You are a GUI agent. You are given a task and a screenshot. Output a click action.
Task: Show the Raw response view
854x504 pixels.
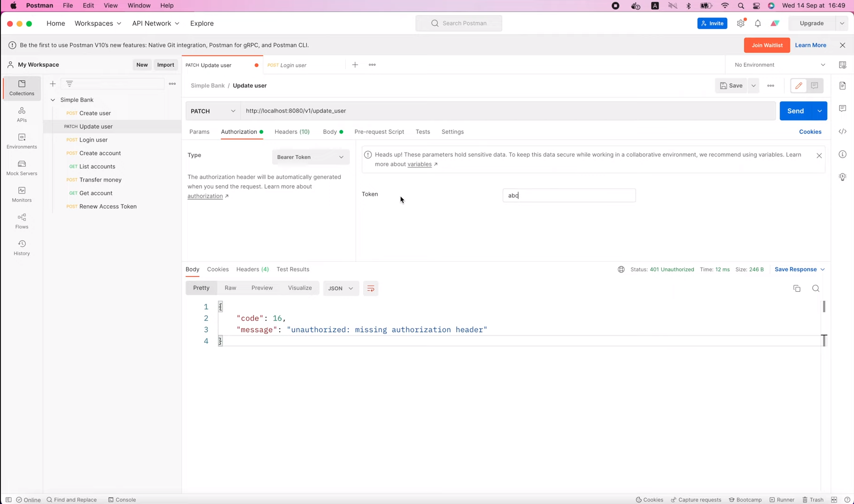pos(231,288)
